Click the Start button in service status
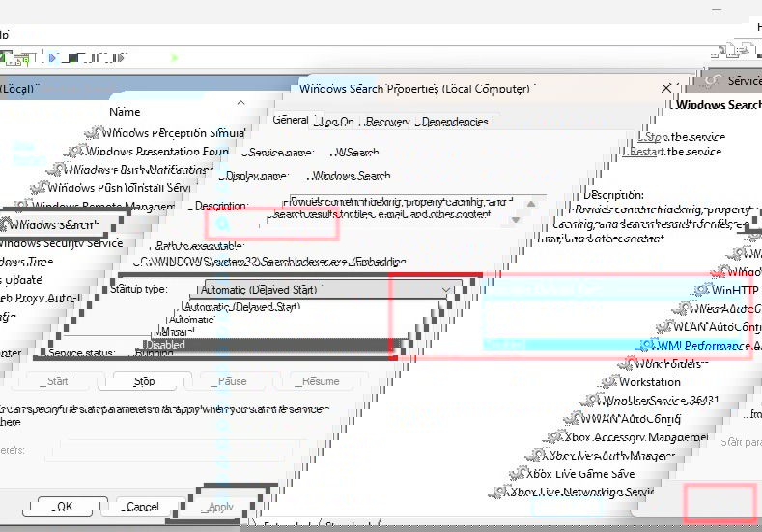The width and height of the screenshot is (762, 532). coord(57,381)
